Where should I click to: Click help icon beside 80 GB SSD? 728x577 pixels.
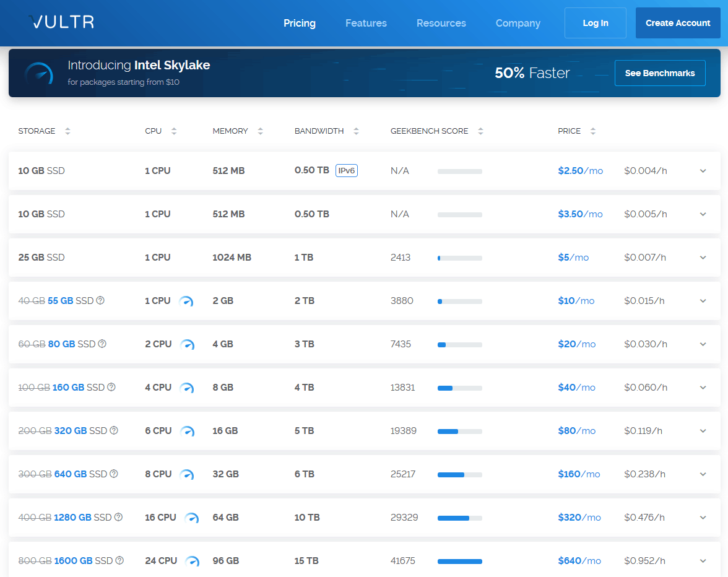tap(102, 344)
